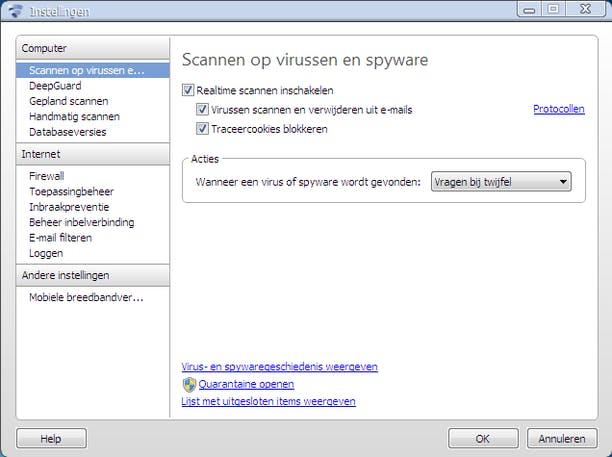Open Firewall settings

click(46, 176)
